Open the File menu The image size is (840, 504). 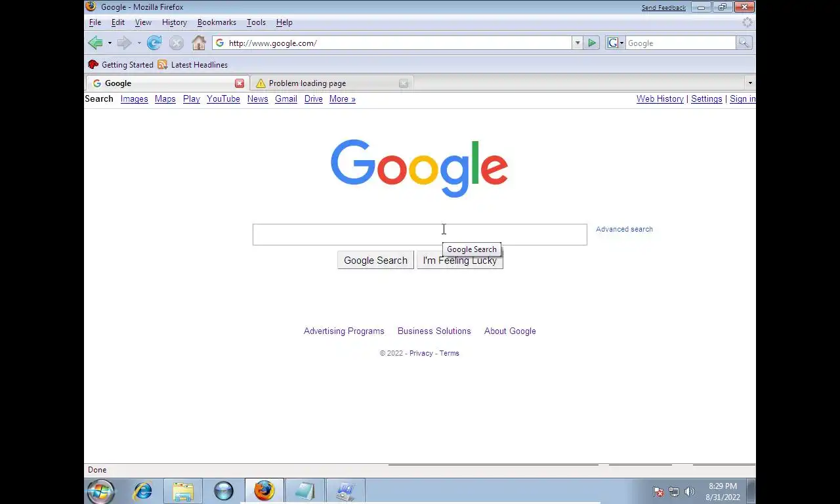(x=95, y=22)
